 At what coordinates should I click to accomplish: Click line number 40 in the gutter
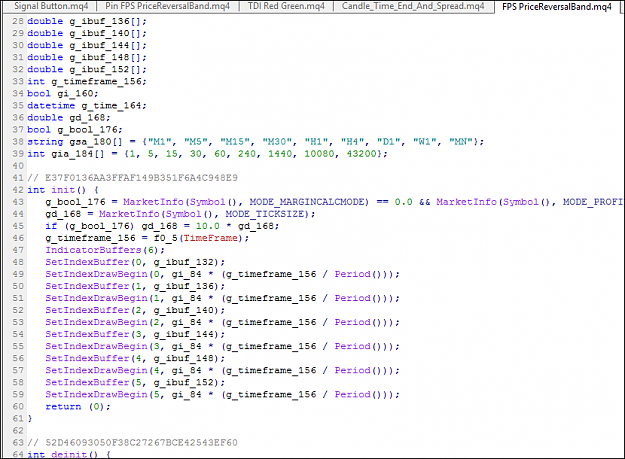(x=18, y=165)
